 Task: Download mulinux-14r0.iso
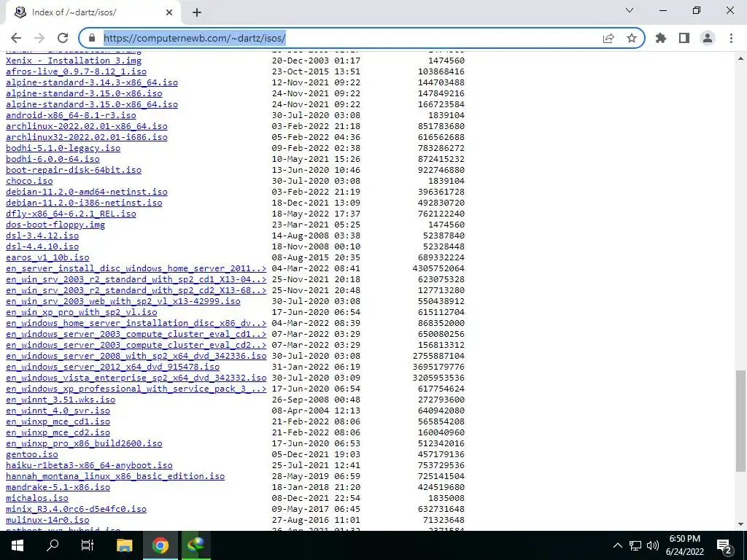[x=47, y=521]
